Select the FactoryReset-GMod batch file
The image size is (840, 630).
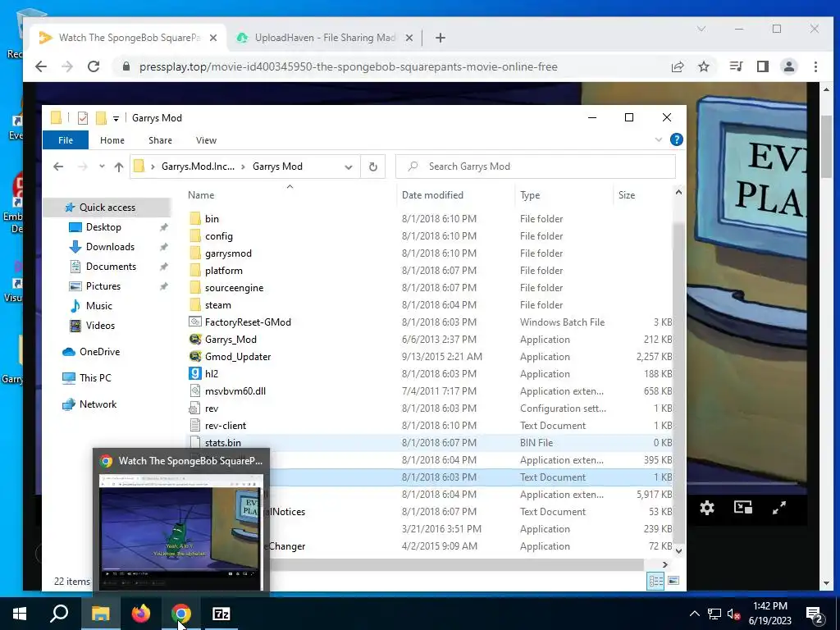point(248,322)
